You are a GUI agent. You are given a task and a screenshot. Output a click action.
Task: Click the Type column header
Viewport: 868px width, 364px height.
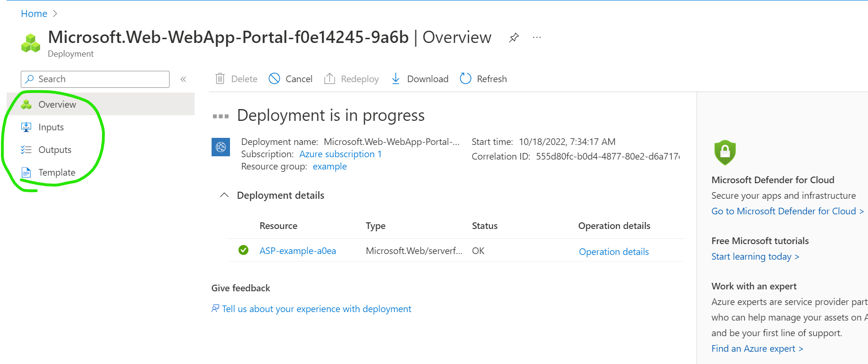point(375,226)
